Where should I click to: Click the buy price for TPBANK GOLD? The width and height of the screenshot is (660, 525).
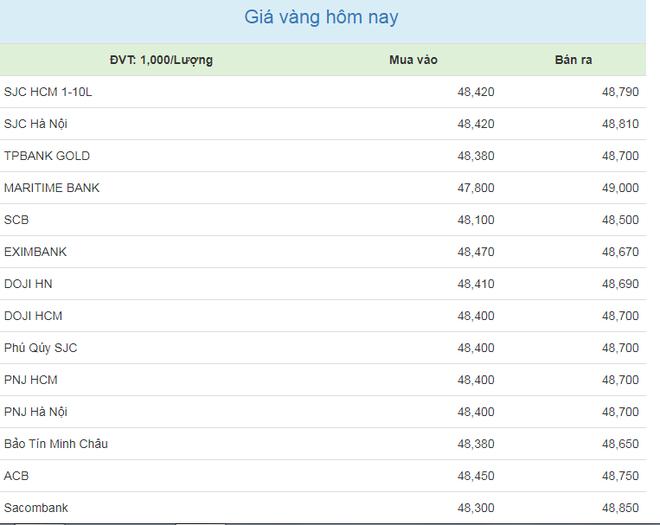click(476, 156)
